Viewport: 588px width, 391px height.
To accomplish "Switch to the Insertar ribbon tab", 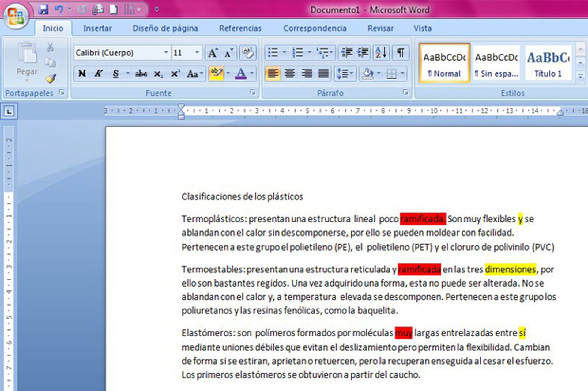I will [x=97, y=28].
